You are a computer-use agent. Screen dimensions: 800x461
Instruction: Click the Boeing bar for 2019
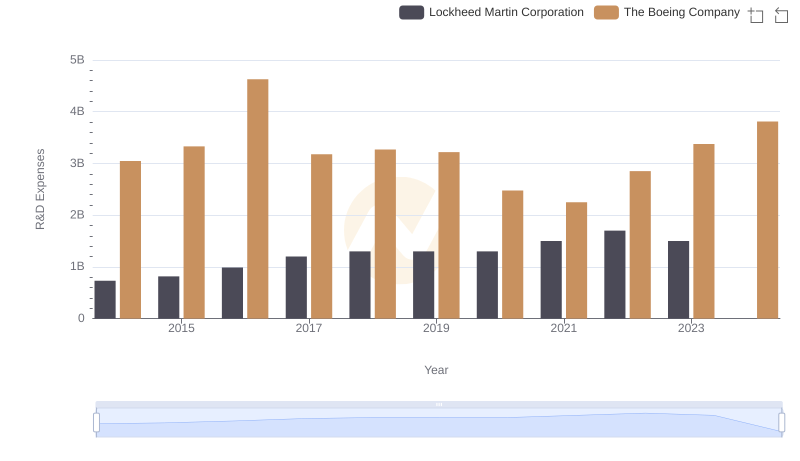[449, 236]
